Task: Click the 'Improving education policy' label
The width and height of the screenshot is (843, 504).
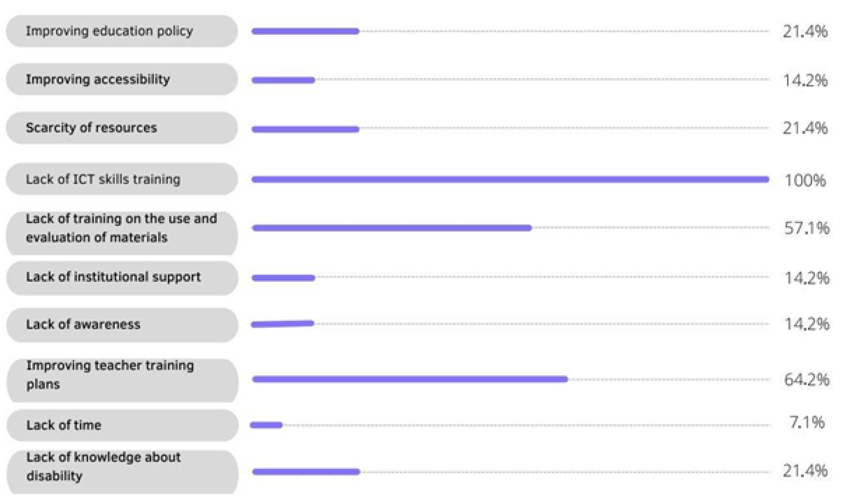Action: pyautogui.click(x=109, y=31)
